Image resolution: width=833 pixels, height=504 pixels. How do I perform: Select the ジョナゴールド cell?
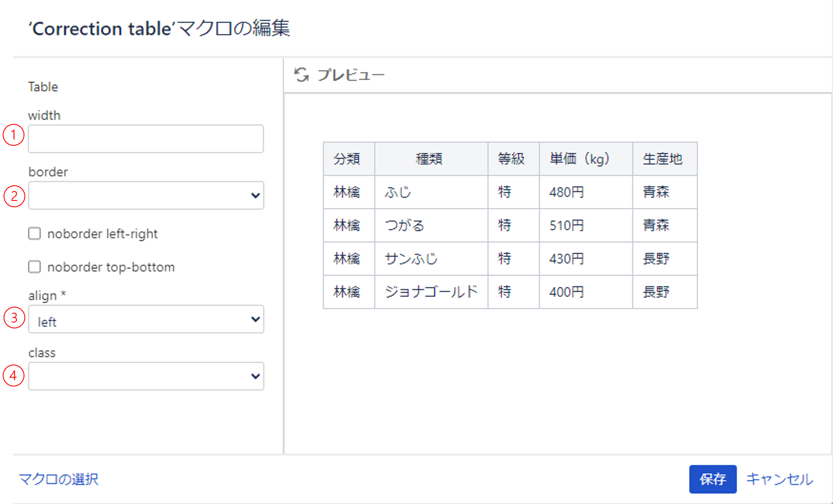point(431,292)
